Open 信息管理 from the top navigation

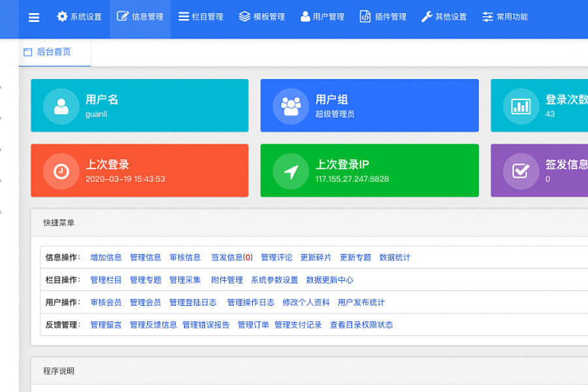pyautogui.click(x=140, y=17)
